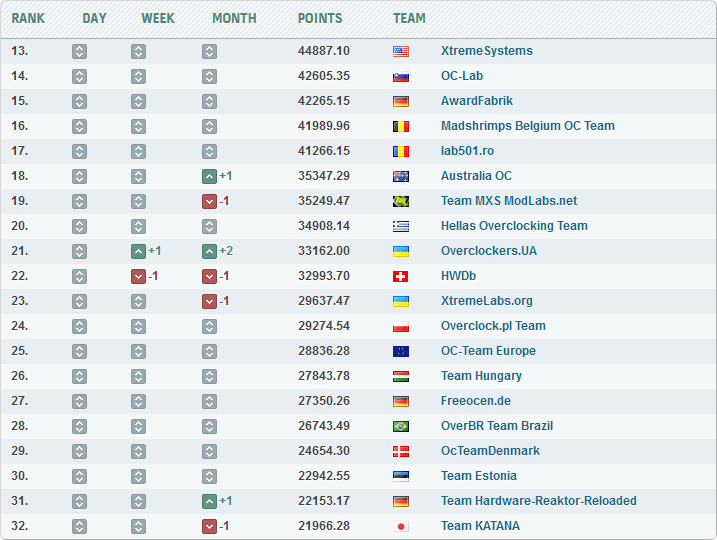Click the 44887.10 points value

(324, 51)
